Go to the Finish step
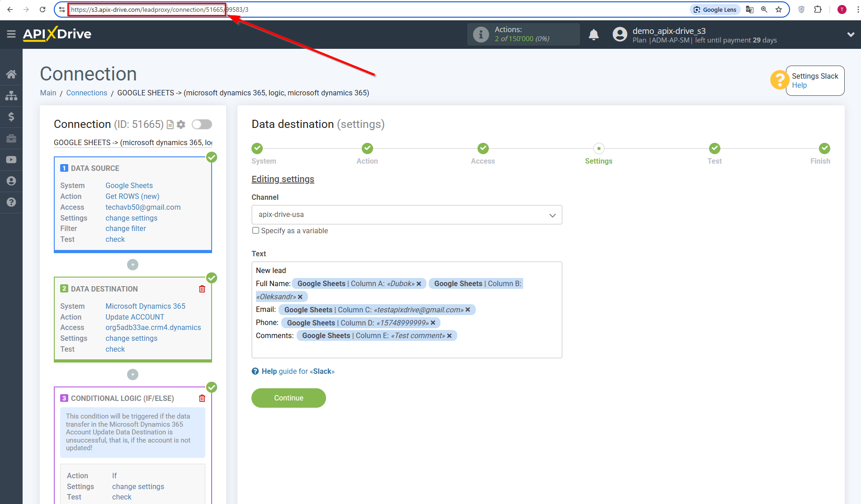The width and height of the screenshot is (861, 504). (x=824, y=148)
